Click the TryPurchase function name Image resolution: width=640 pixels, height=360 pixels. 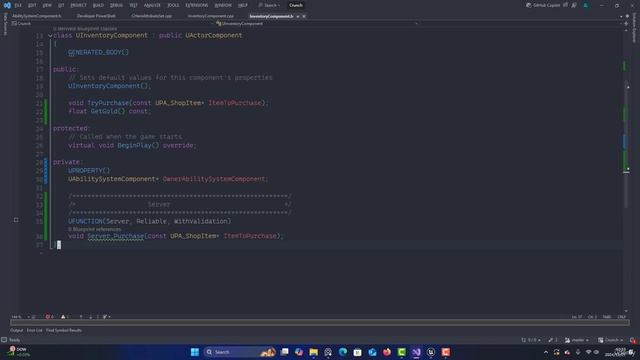(108, 103)
